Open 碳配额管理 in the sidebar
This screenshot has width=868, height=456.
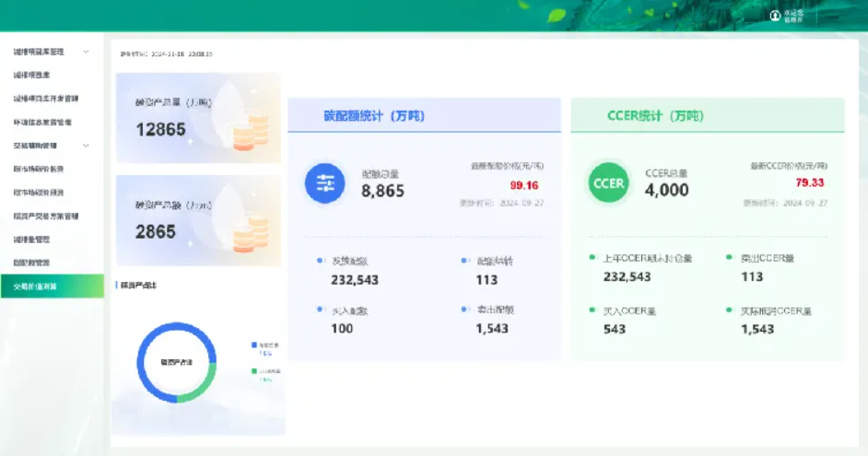[31, 263]
